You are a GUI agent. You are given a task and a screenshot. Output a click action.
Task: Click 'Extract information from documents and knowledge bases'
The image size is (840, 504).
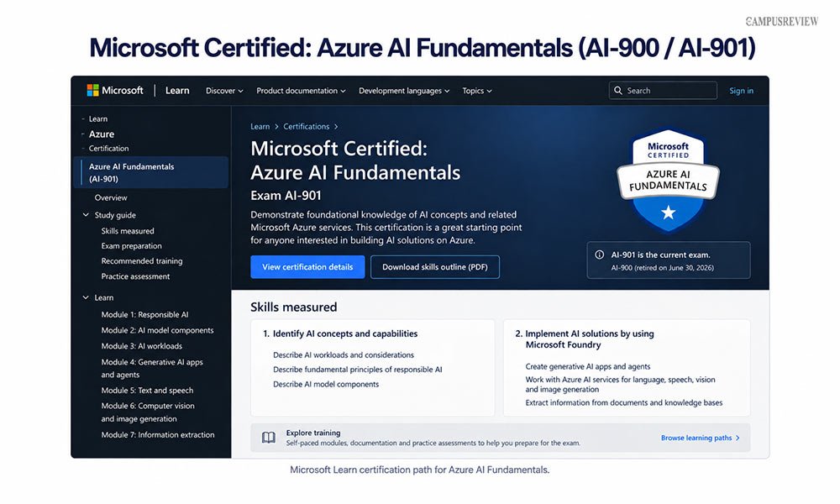[623, 402]
